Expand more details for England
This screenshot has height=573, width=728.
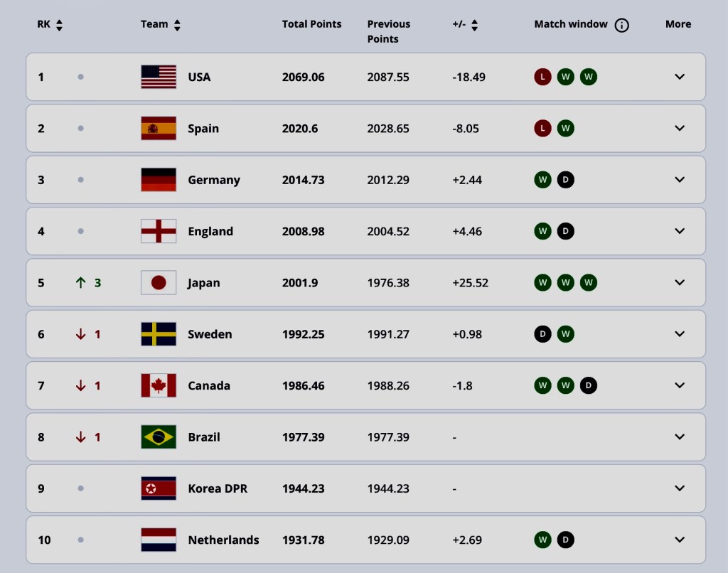click(680, 231)
